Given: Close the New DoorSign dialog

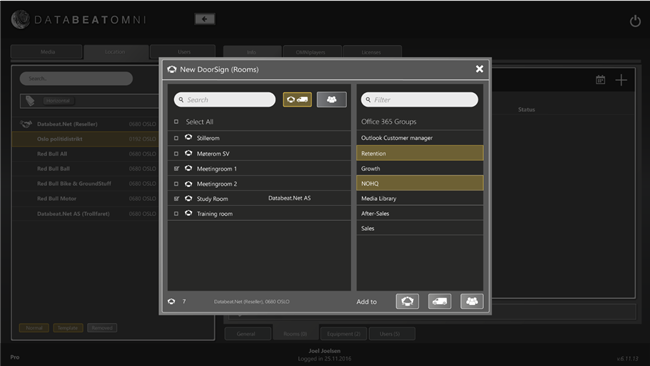Looking at the screenshot, I should (479, 69).
